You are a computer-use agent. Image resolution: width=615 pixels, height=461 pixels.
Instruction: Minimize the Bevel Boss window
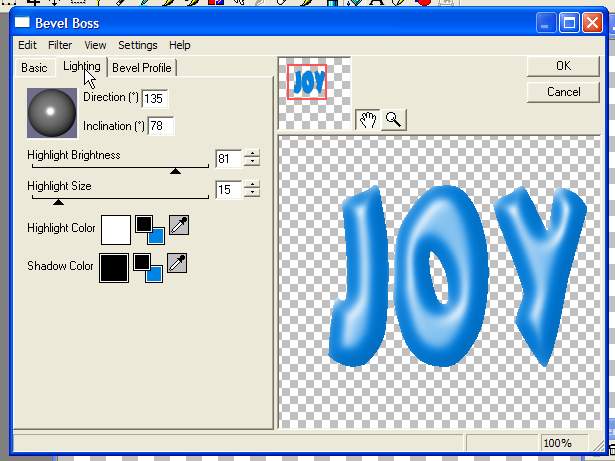pyautogui.click(x=546, y=23)
